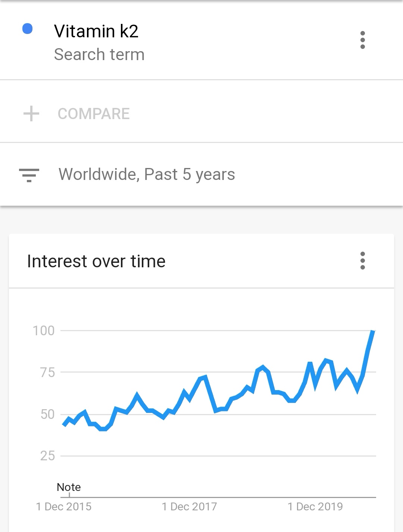The width and height of the screenshot is (403, 532).
Task: Click the 1 Dec 2017 axis label
Action: click(189, 507)
